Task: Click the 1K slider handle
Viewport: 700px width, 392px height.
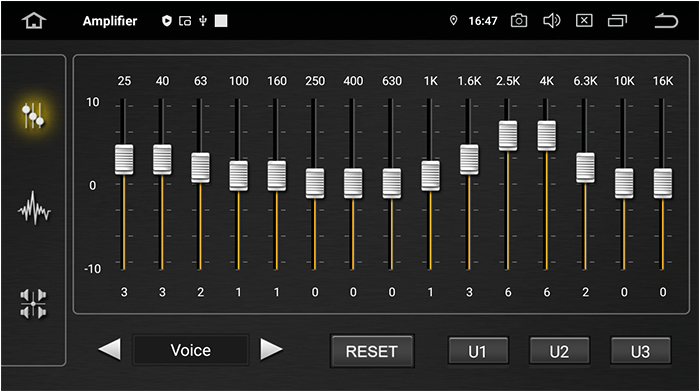Action: [x=430, y=176]
